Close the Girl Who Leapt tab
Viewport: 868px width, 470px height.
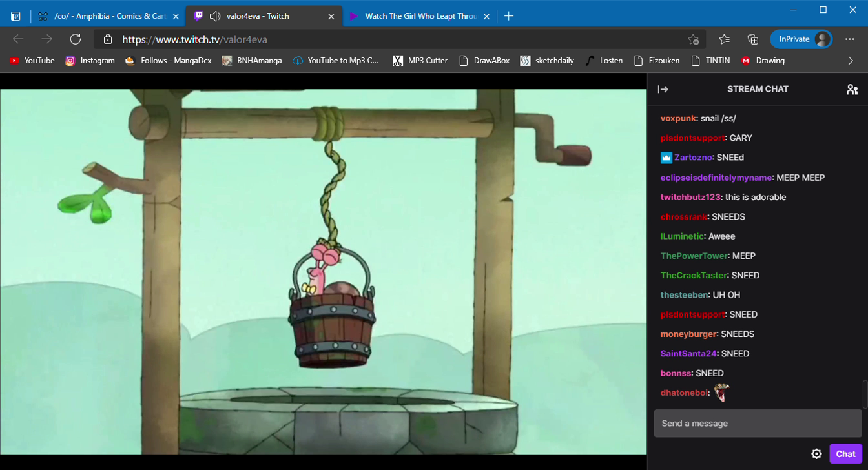pyautogui.click(x=487, y=16)
